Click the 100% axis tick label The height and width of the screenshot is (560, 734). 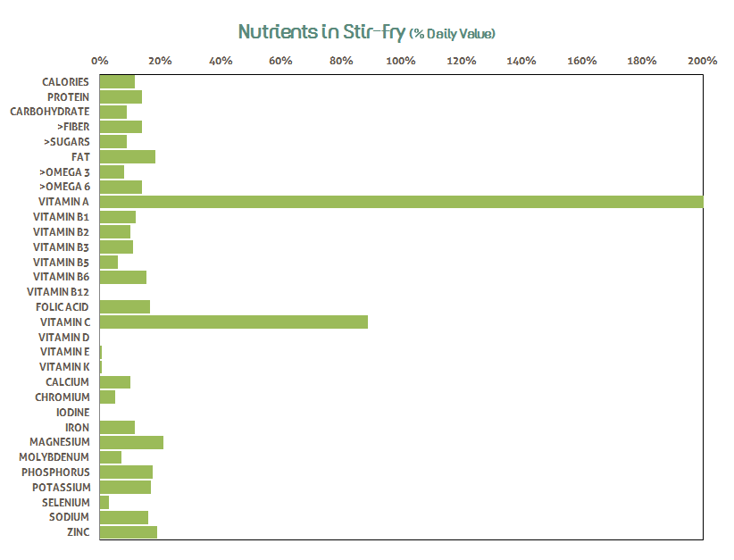coord(401,61)
